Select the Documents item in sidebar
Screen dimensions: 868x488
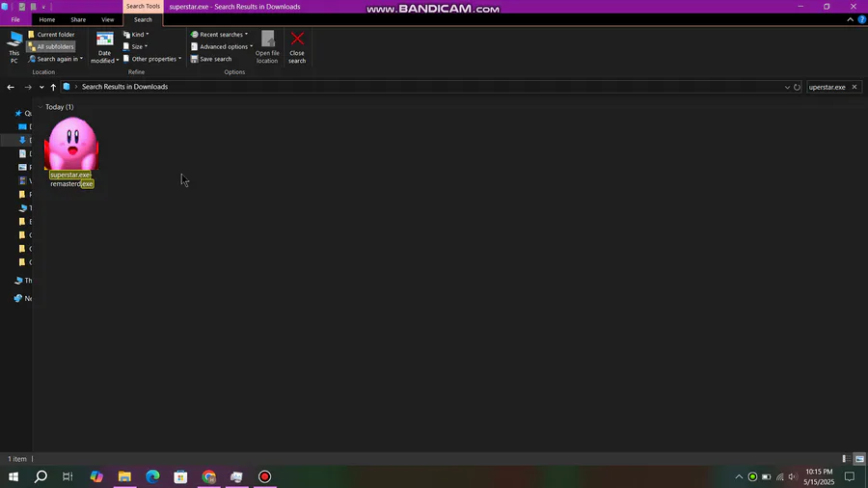coord(23,153)
